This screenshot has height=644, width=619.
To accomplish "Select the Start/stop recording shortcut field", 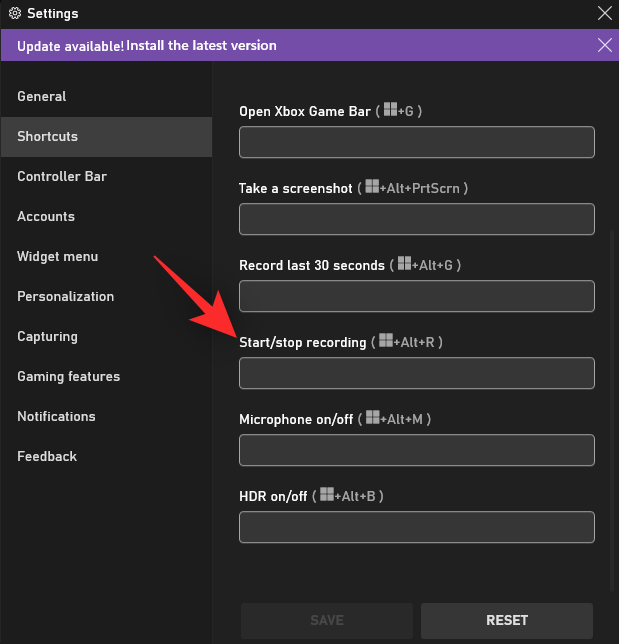I will point(416,373).
